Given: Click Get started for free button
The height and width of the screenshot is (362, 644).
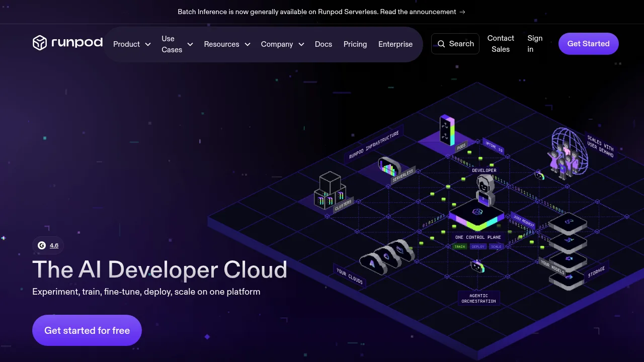Looking at the screenshot, I should [87, 330].
